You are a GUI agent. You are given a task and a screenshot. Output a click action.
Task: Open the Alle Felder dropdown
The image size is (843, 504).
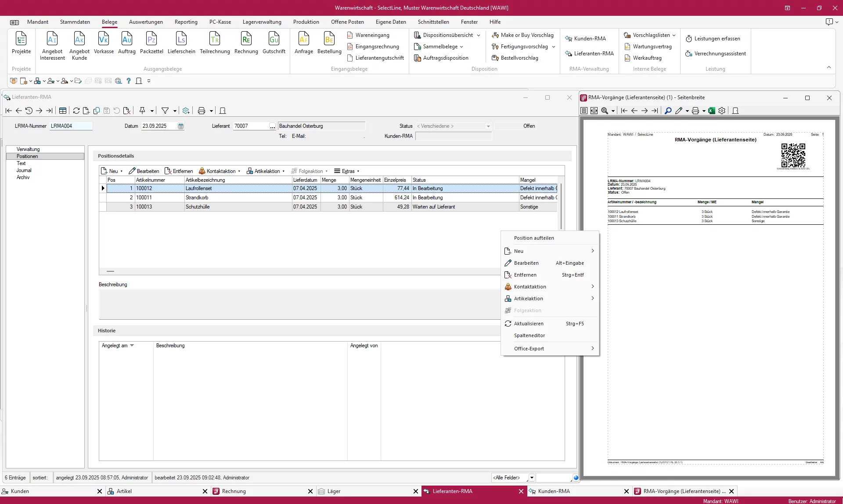point(532,478)
